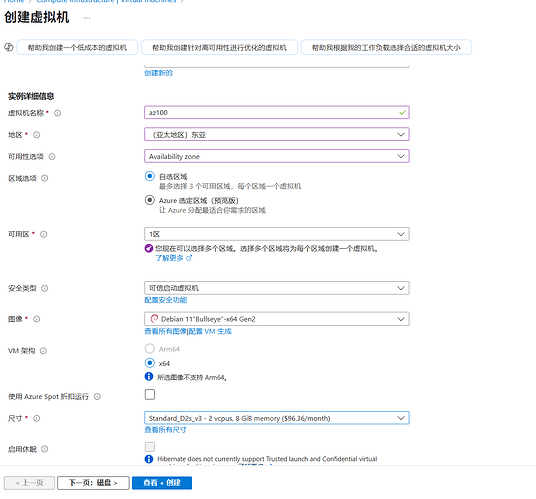
Task: Open the 地区 region dropdown
Action: point(277,134)
